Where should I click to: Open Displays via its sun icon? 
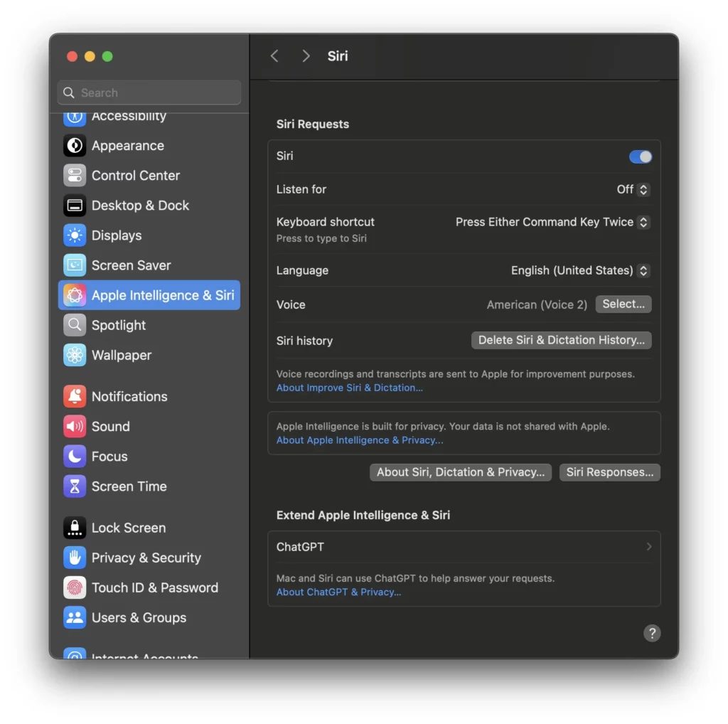point(74,235)
